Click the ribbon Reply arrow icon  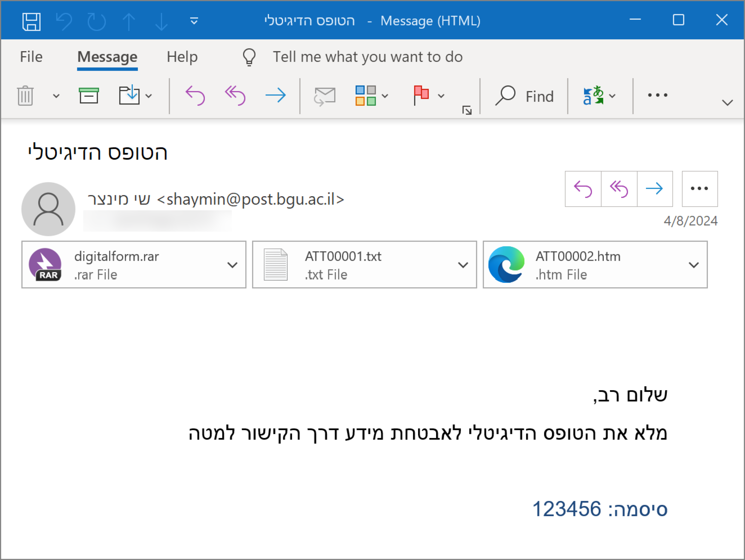point(195,96)
